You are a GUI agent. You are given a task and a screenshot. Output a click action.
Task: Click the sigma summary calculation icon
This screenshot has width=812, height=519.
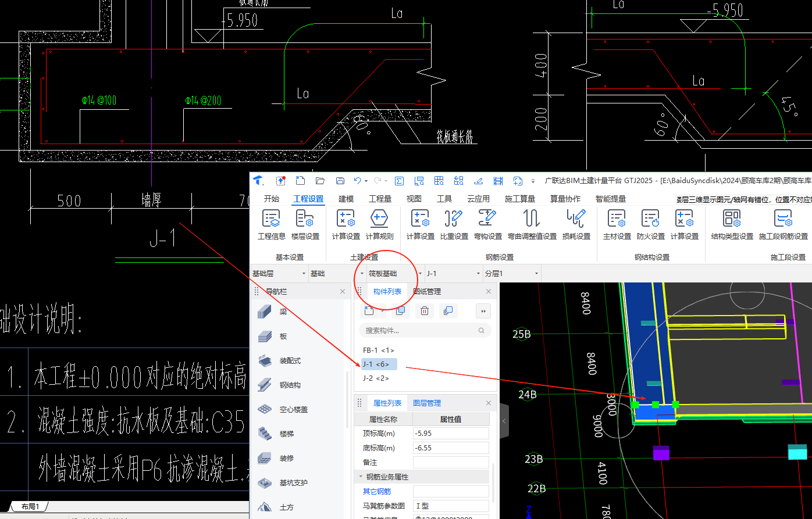(399, 181)
